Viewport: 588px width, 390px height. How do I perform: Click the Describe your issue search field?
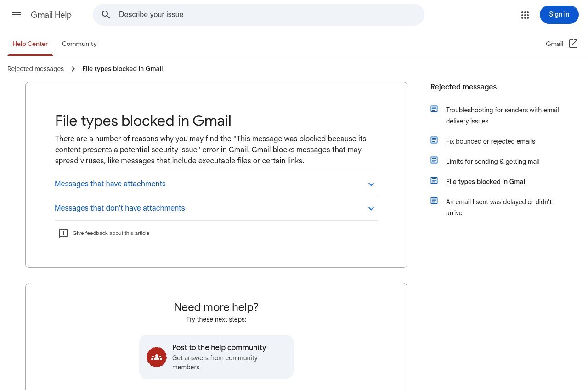pyautogui.click(x=259, y=15)
